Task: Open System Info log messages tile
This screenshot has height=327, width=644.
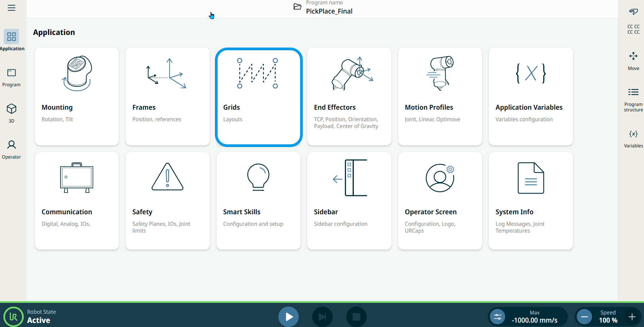Action: pos(531,201)
